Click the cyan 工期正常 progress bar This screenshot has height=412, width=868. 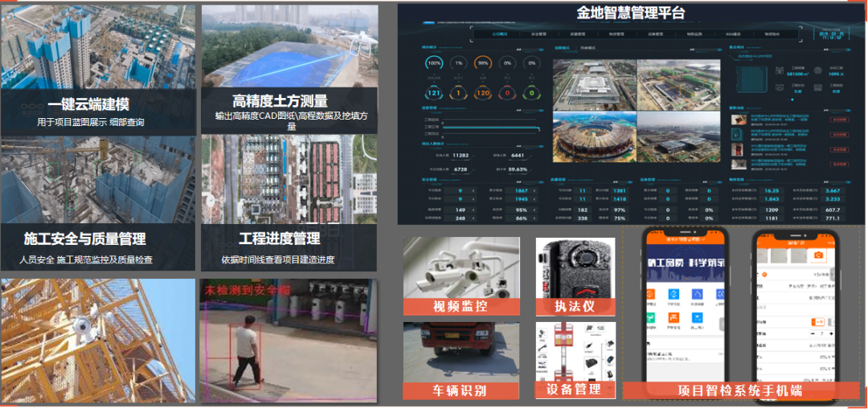pos(490,128)
